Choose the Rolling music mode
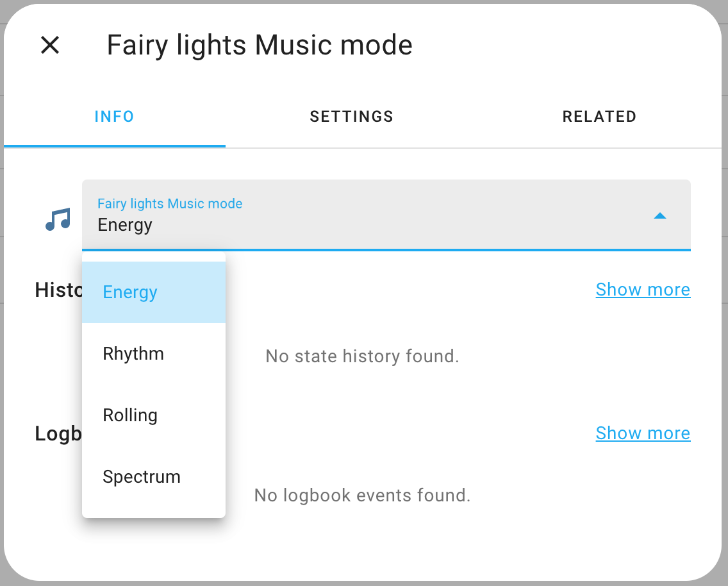 [130, 415]
